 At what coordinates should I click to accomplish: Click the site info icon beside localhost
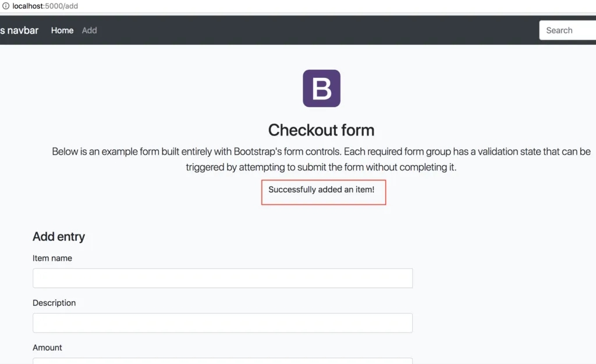(x=6, y=6)
